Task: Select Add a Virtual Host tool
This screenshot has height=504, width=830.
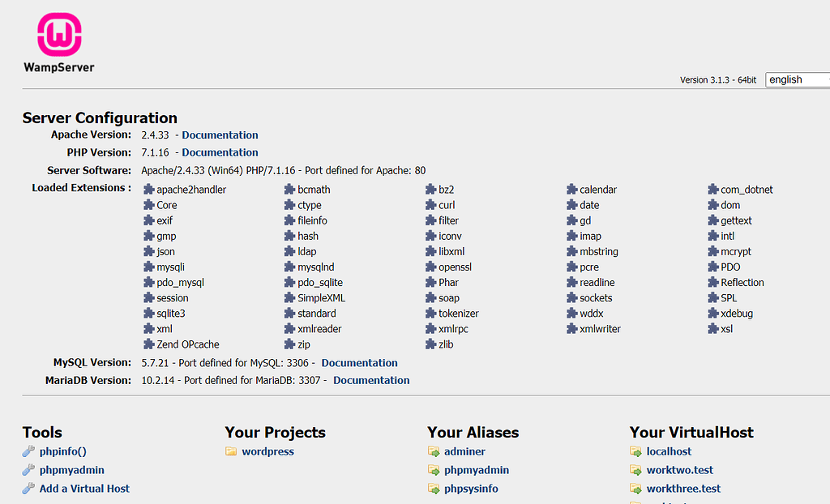Action: tap(84, 489)
